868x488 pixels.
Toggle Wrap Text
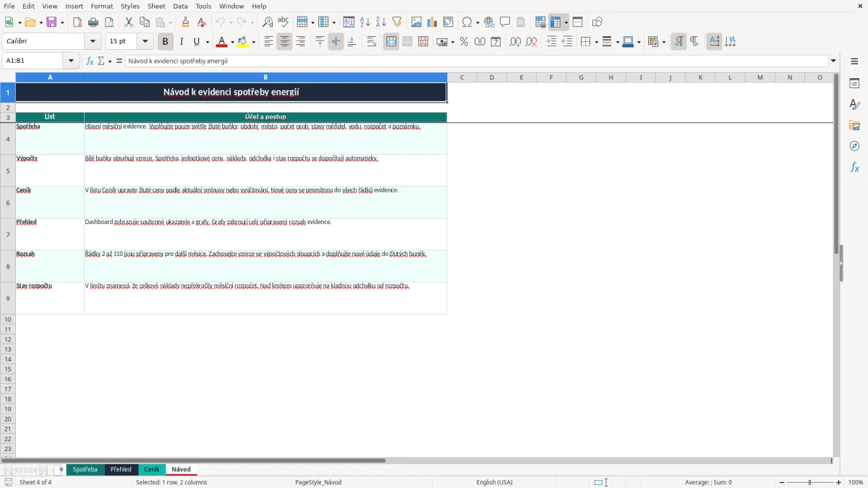[x=372, y=42]
